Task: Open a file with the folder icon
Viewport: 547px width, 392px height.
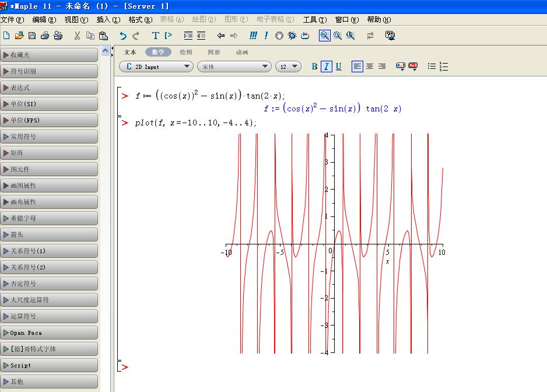Action: click(x=19, y=35)
